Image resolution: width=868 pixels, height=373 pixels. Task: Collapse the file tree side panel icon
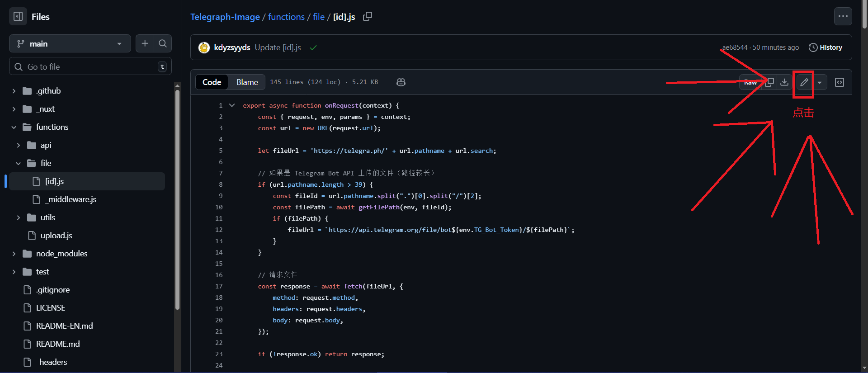pyautogui.click(x=18, y=17)
